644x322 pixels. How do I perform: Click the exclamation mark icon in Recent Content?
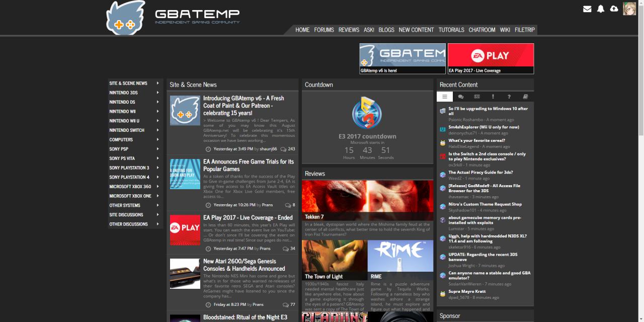[493, 96]
